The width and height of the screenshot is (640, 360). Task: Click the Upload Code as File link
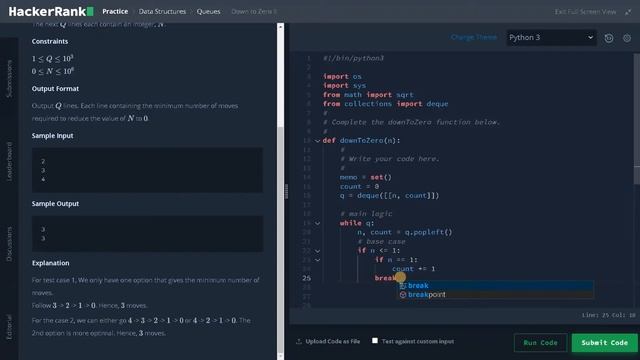point(333,341)
